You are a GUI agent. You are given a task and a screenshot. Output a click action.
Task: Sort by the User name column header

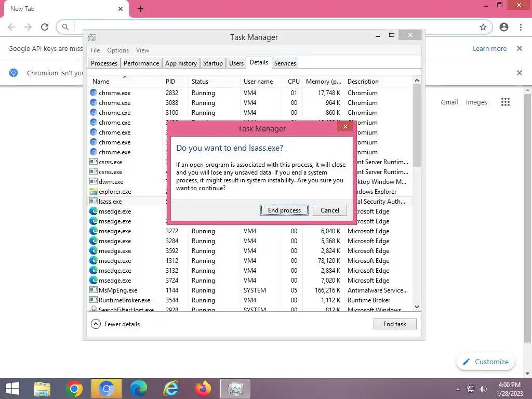261,82
